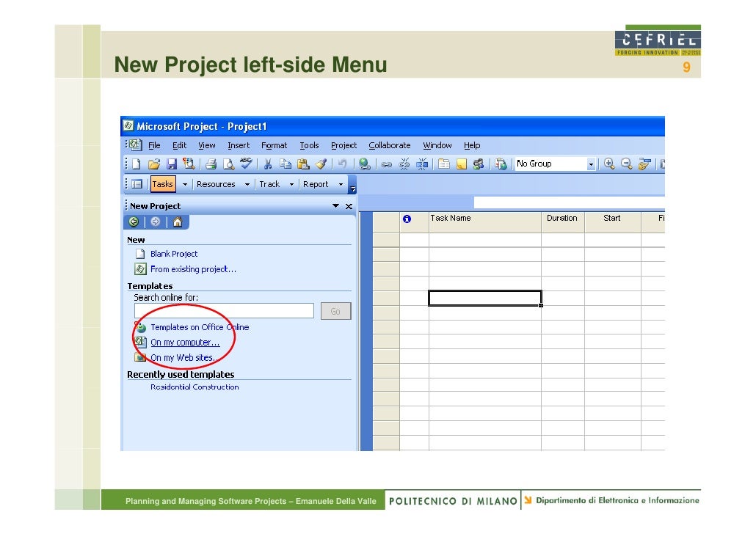The image size is (756, 534).
Task: Open the New Project pane options arrow
Action: click(335, 206)
